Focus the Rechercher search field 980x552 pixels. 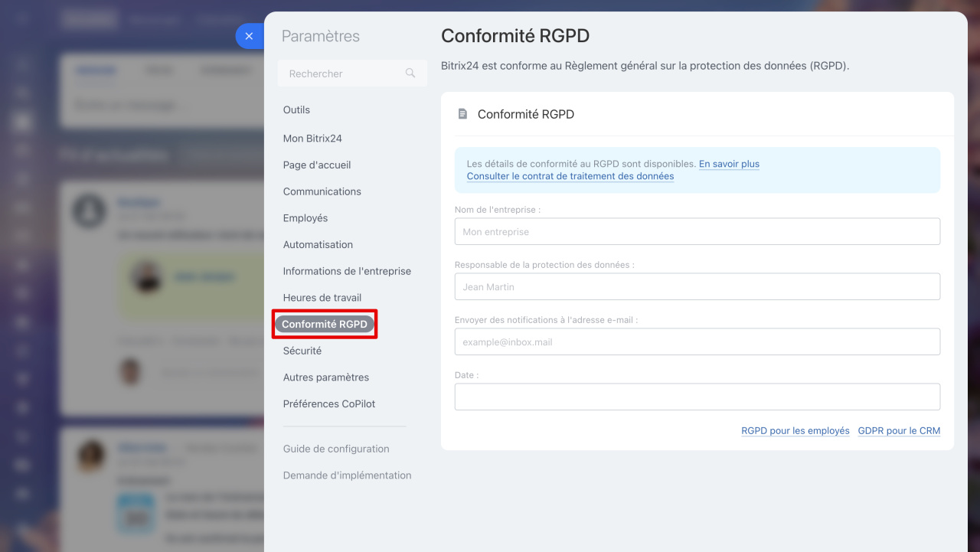(352, 73)
